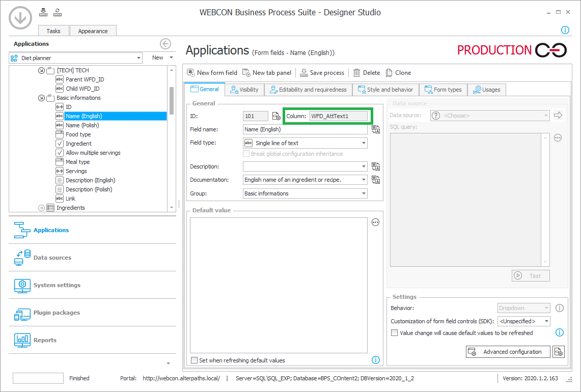Image resolution: width=581 pixels, height=392 pixels.
Task: Select Allow multiple servings tree item
Action: coord(93,153)
